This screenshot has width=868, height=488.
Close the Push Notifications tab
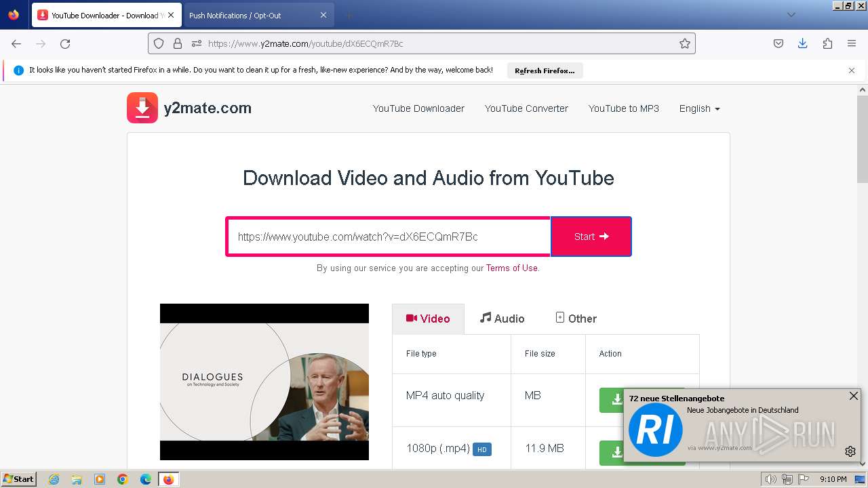coord(323,15)
